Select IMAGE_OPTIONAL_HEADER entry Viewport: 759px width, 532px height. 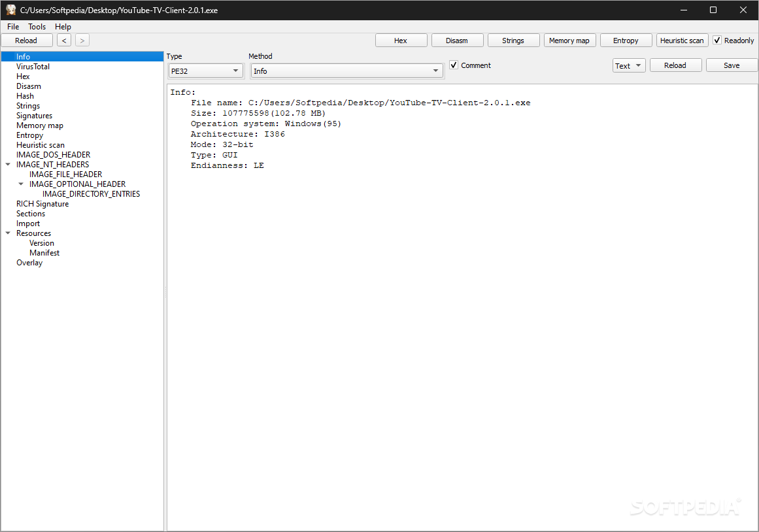click(77, 184)
